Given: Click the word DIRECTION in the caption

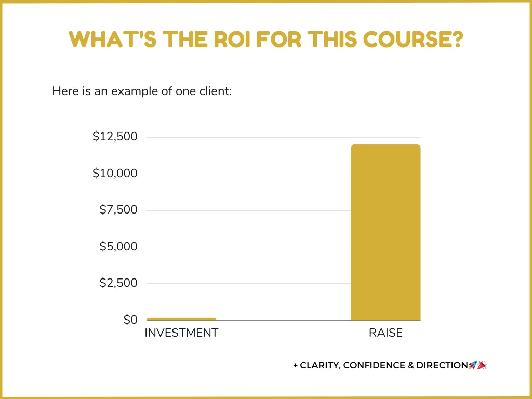Looking at the screenshot, I should (443, 365).
